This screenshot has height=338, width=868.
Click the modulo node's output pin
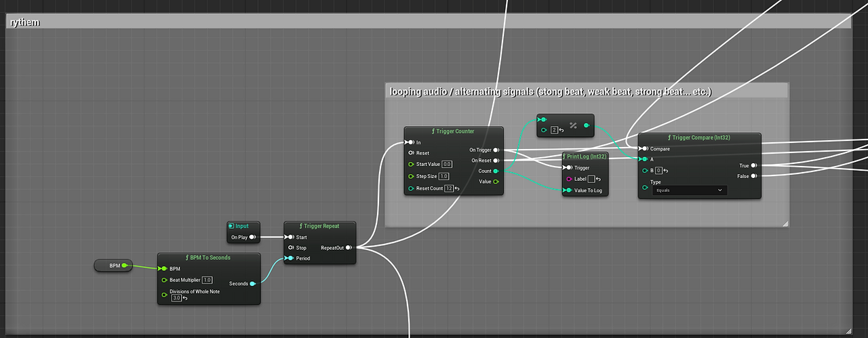click(x=587, y=125)
